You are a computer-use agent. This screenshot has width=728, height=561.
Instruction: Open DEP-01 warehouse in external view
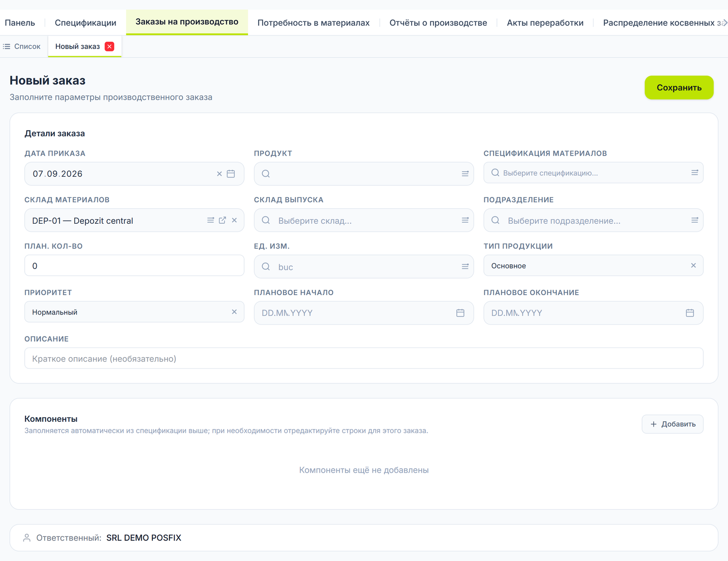click(x=222, y=220)
